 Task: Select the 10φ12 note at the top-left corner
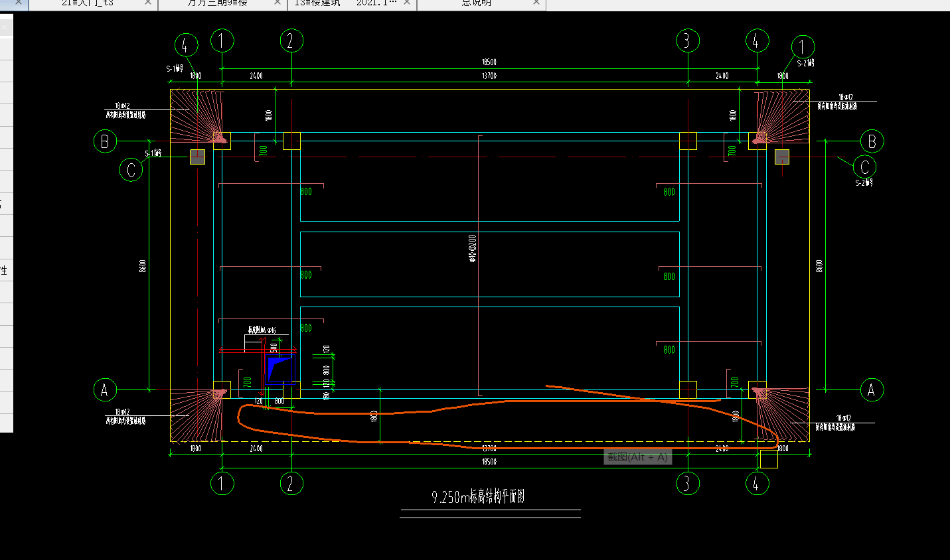pos(122,106)
